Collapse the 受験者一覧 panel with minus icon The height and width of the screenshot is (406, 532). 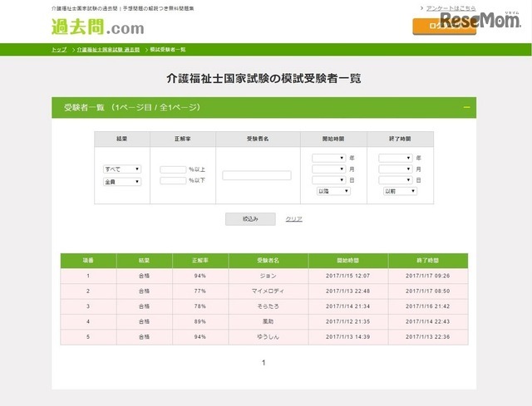point(467,108)
